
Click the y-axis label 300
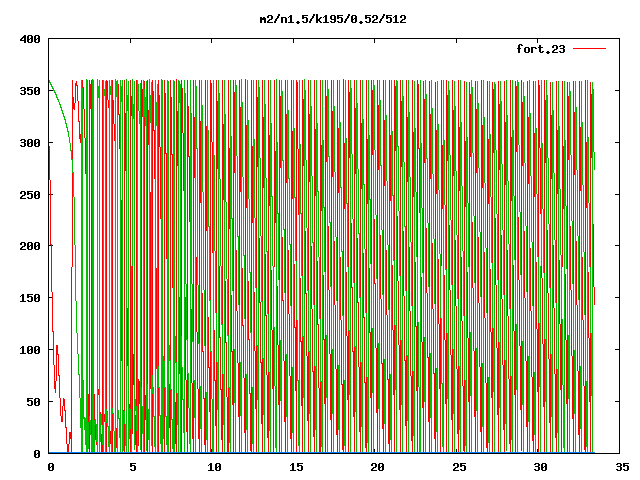coord(30,143)
